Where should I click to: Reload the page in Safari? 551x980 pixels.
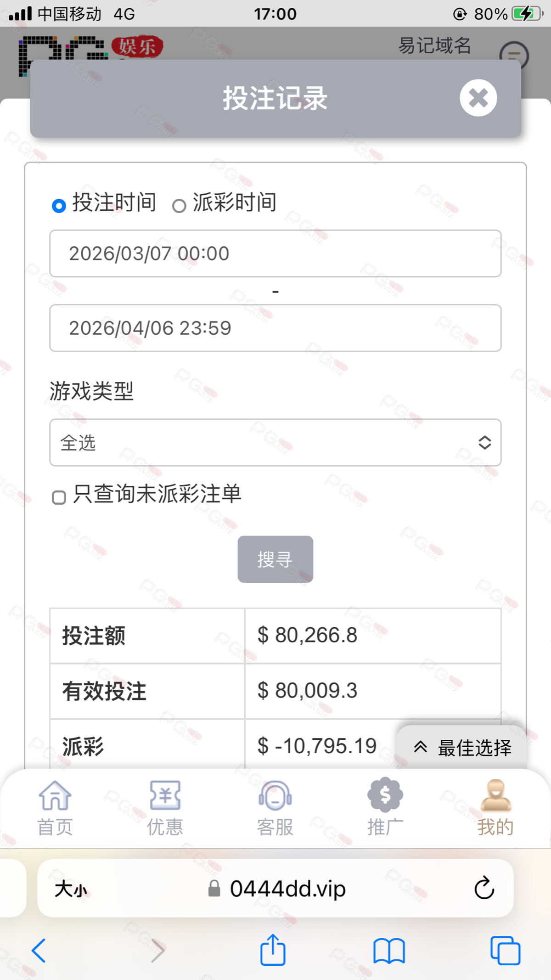coord(484,888)
